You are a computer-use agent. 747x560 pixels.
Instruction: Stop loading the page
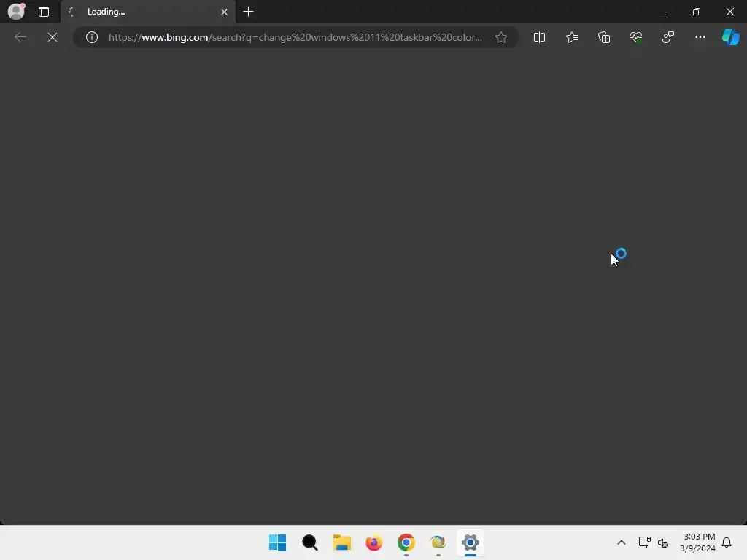coord(53,37)
